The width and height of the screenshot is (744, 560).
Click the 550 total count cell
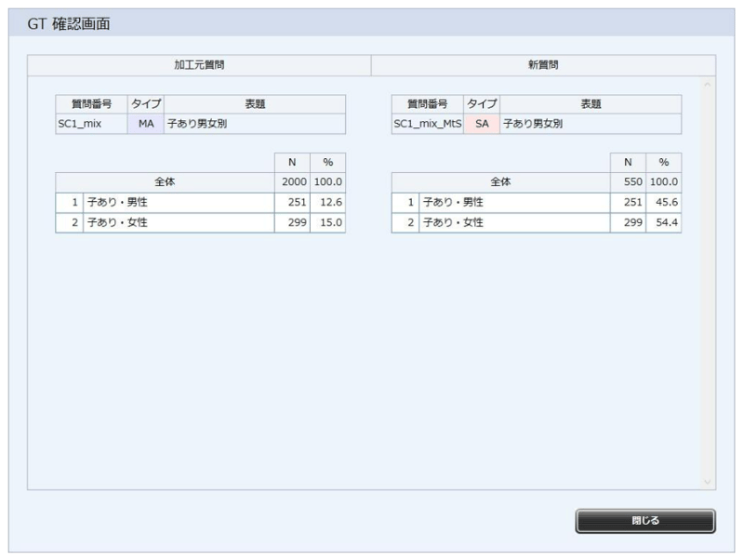click(630, 182)
